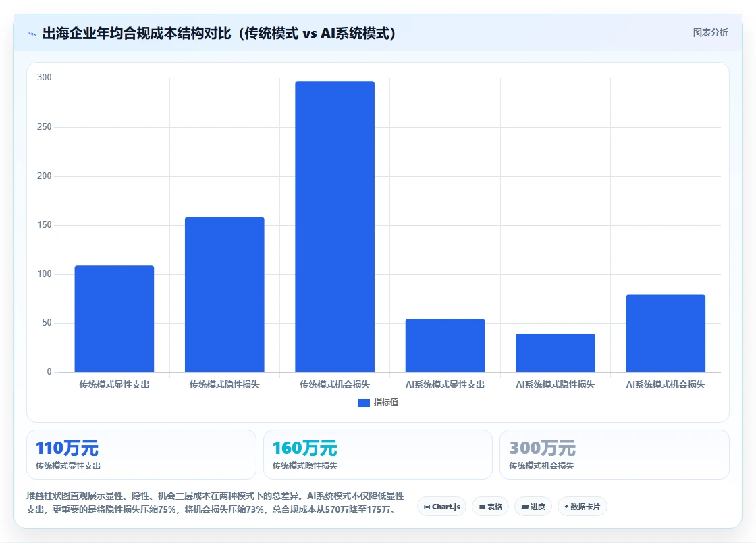Select the 数据卡片 tag chip

583,507
